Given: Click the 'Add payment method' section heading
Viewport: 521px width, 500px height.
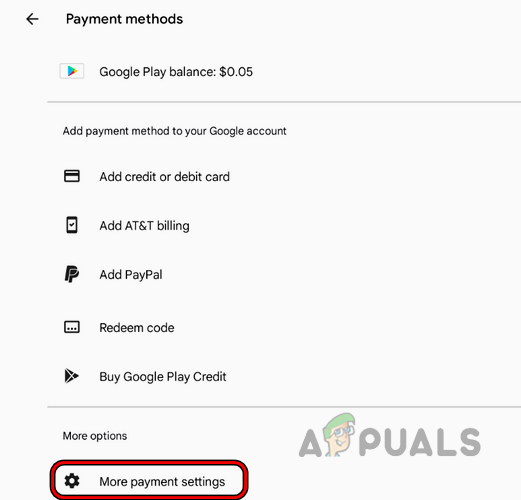Looking at the screenshot, I should pos(174,131).
